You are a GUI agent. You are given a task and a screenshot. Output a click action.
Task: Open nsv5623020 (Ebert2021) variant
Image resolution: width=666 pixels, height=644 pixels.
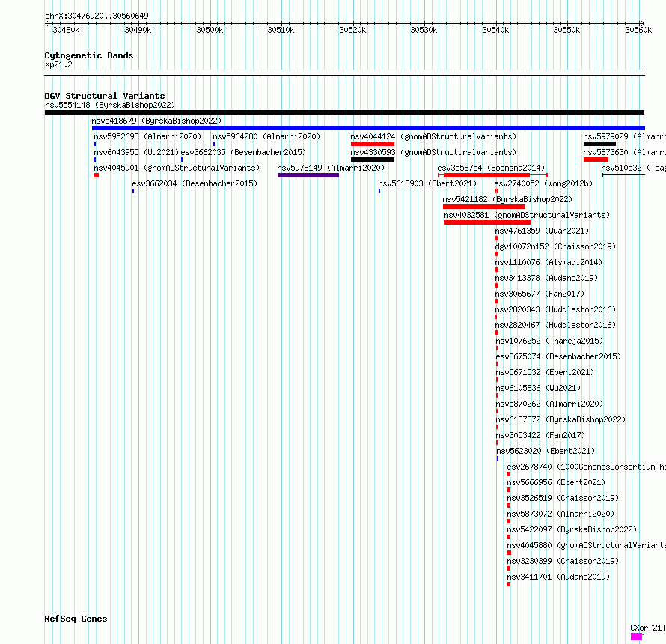pyautogui.click(x=546, y=451)
